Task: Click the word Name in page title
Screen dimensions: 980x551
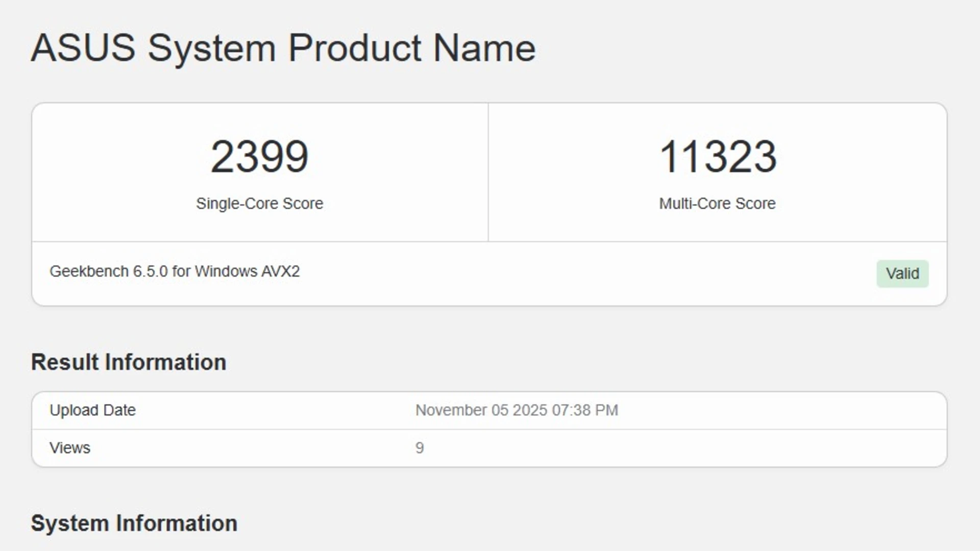Action: 484,48
